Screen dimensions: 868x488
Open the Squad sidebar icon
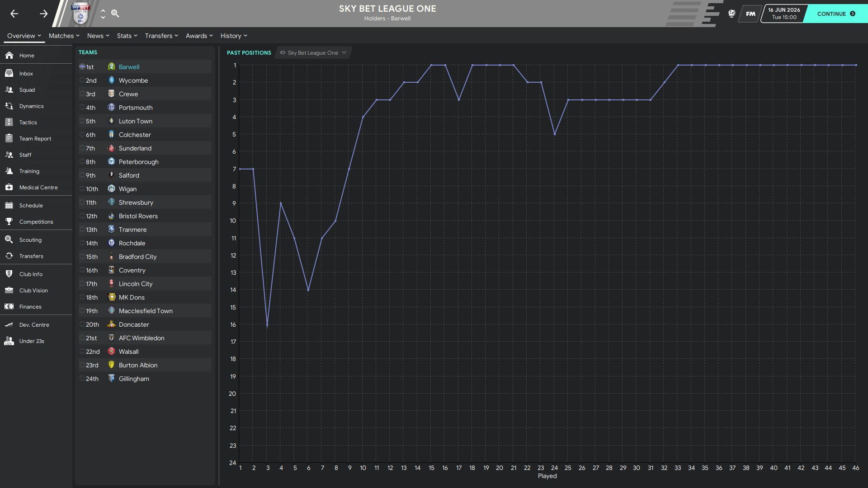[x=9, y=89]
